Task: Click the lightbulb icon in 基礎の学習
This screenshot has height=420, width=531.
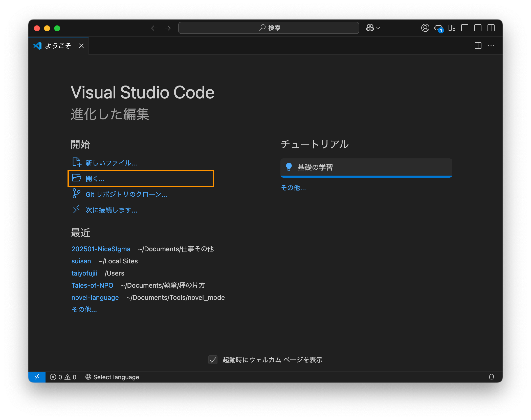Action: (x=289, y=167)
